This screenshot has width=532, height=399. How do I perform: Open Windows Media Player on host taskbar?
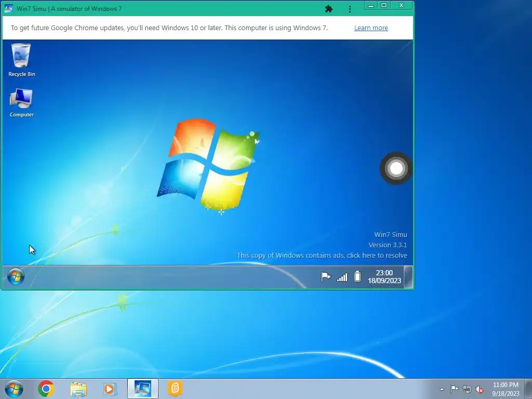point(110,389)
